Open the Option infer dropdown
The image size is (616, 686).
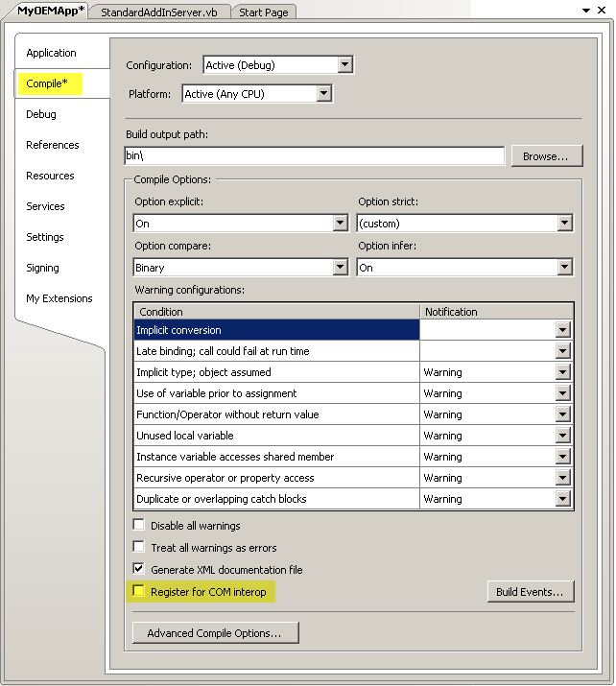(x=565, y=267)
